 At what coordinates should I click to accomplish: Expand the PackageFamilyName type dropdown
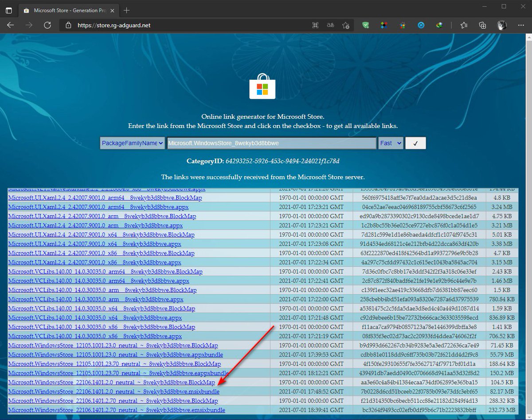coord(133,143)
